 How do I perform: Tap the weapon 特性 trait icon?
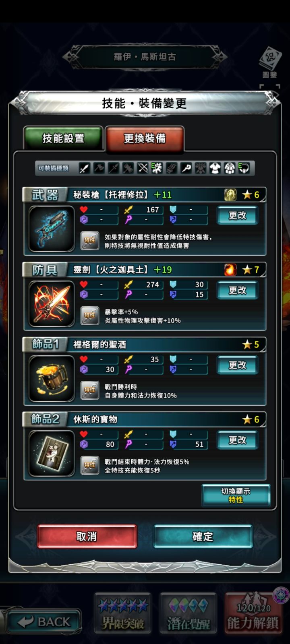pos(89,241)
